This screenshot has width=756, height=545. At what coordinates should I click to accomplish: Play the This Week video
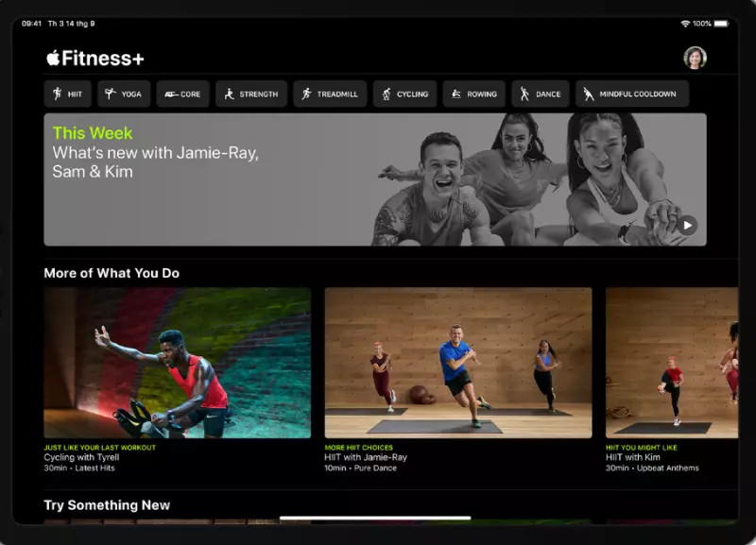click(687, 225)
